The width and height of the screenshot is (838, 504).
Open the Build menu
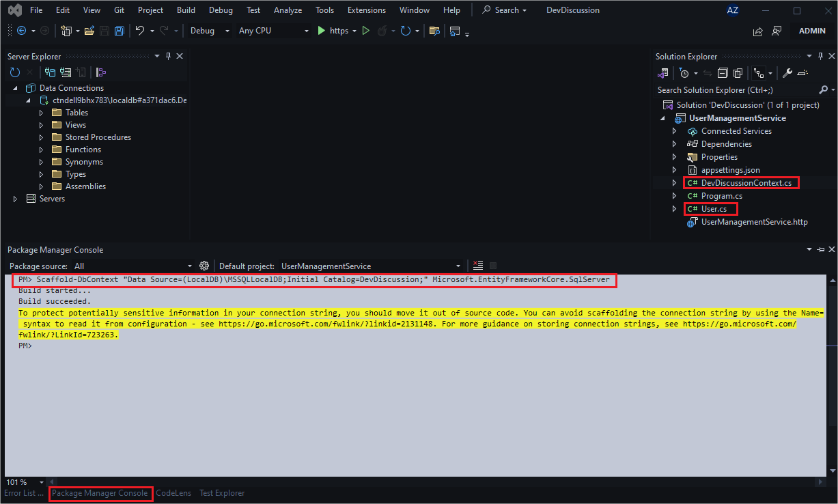pos(186,10)
